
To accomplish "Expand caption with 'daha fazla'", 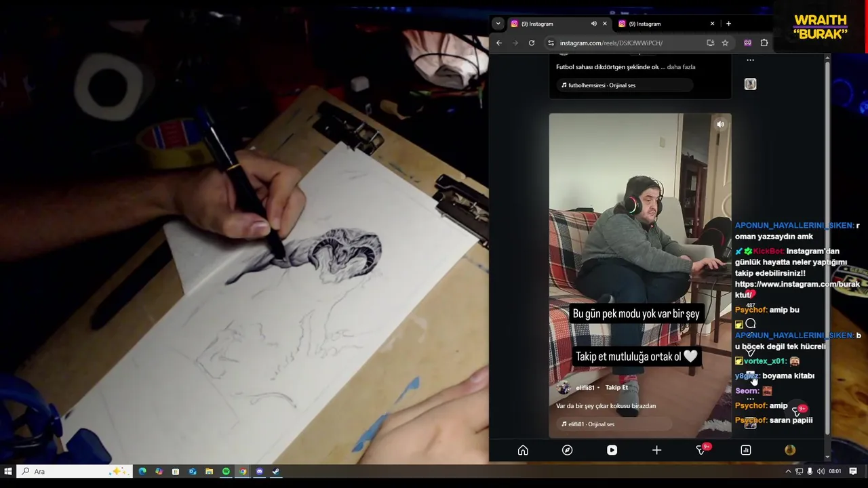I will (681, 67).
